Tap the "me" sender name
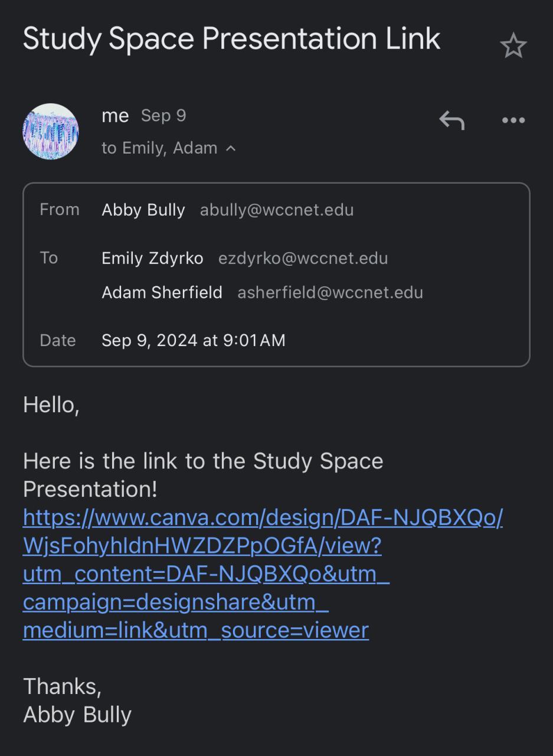This screenshot has height=756, width=553. pos(115,116)
